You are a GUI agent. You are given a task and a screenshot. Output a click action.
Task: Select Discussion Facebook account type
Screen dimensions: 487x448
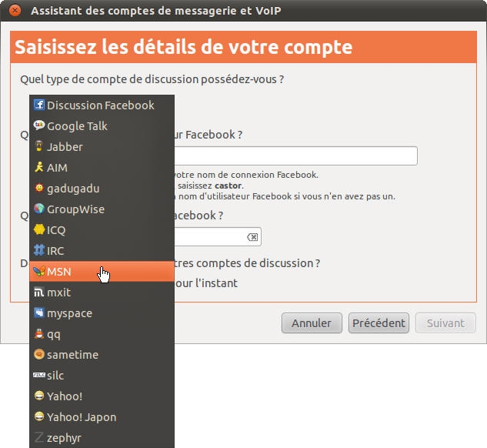tap(102, 105)
